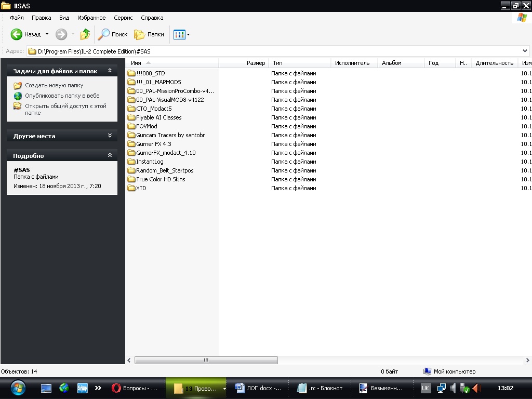Click the horizontal scrollbar thumb
The image size is (532, 399).
tap(206, 361)
